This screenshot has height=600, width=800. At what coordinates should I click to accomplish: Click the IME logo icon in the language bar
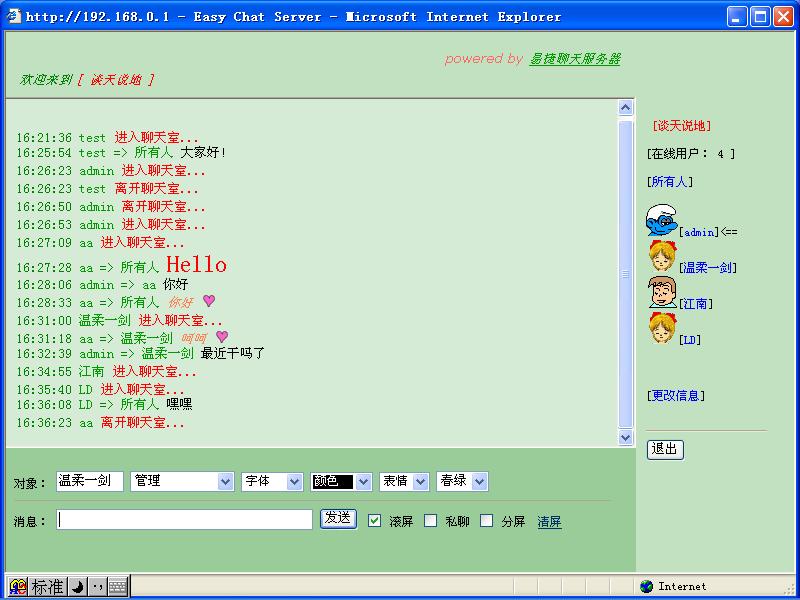(18, 587)
